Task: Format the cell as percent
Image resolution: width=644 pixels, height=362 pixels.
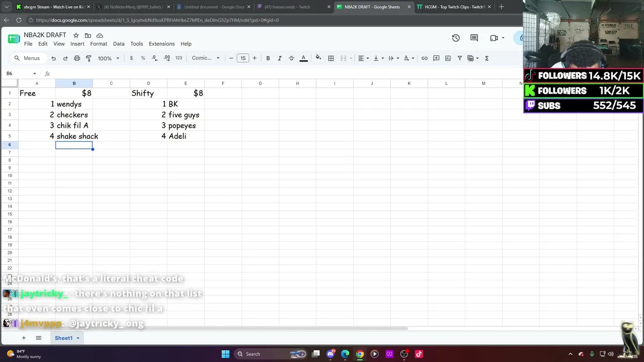Action: (143, 58)
